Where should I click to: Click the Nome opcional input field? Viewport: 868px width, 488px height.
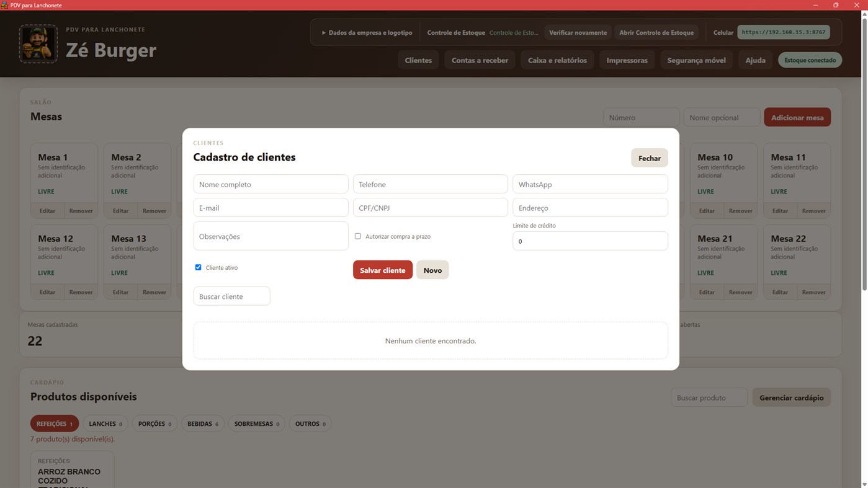pos(722,117)
